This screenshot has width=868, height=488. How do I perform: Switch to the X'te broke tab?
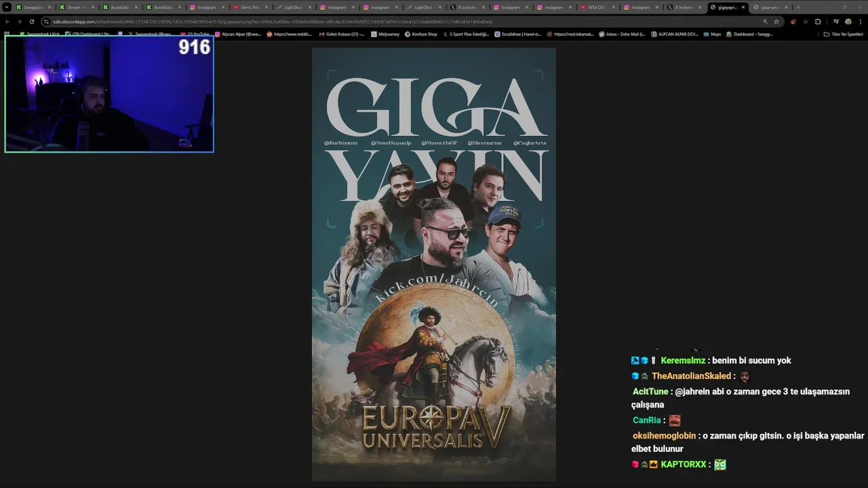[x=467, y=7]
